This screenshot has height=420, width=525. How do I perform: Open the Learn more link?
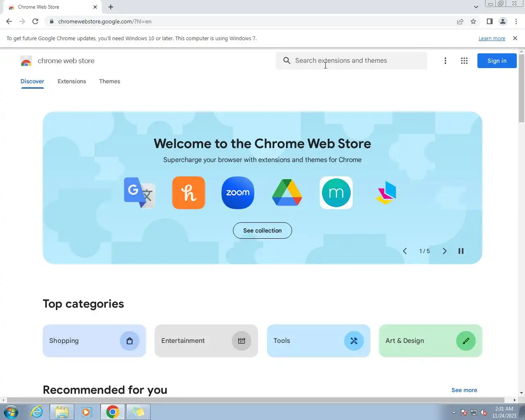(492, 38)
